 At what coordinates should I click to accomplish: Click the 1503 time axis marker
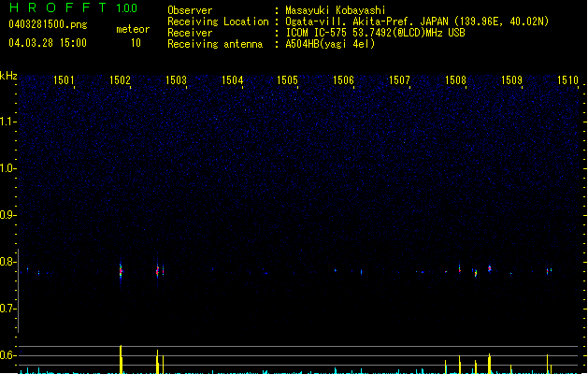176,80
